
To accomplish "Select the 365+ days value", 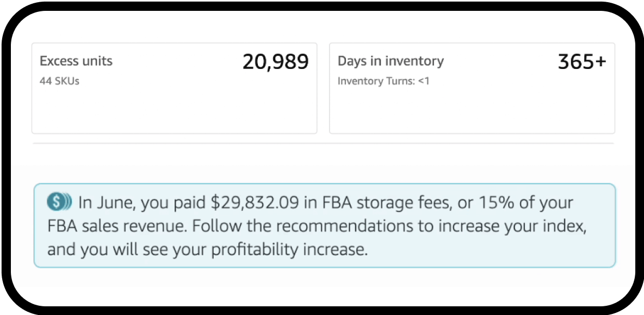I will pyautogui.click(x=581, y=62).
